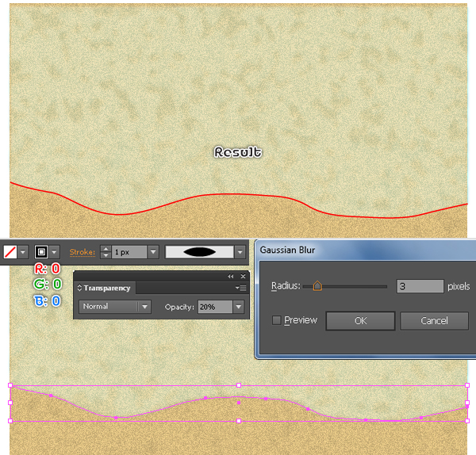Click the top-center bounding box handle

[x=239, y=385]
